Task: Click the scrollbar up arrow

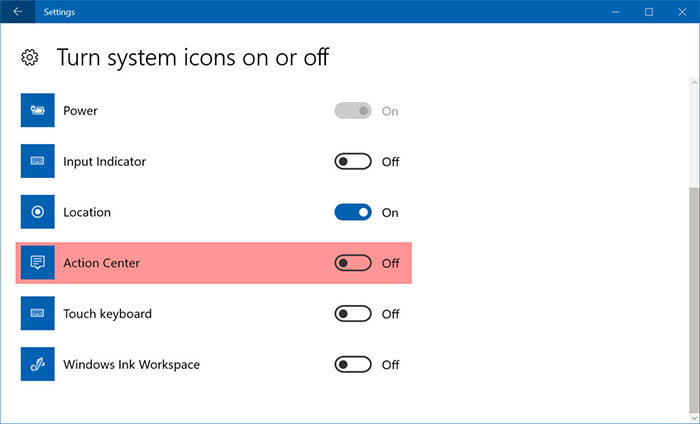Action: point(694,83)
